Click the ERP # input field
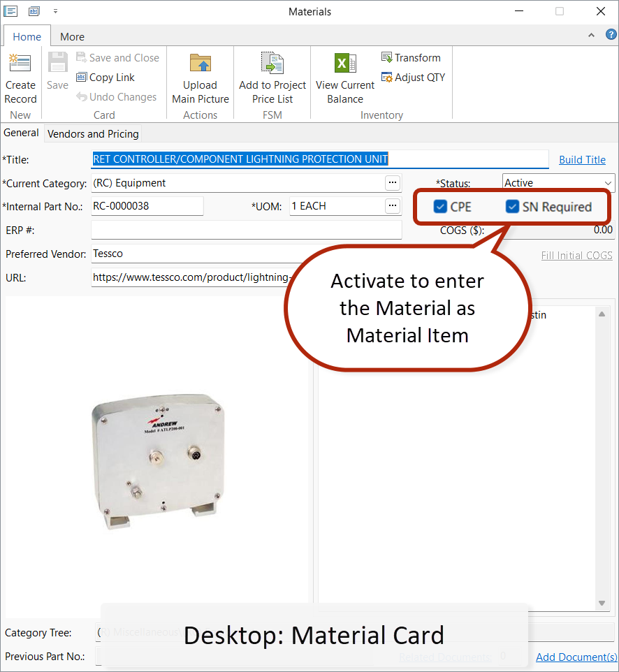This screenshot has width=619, height=672. point(247,230)
